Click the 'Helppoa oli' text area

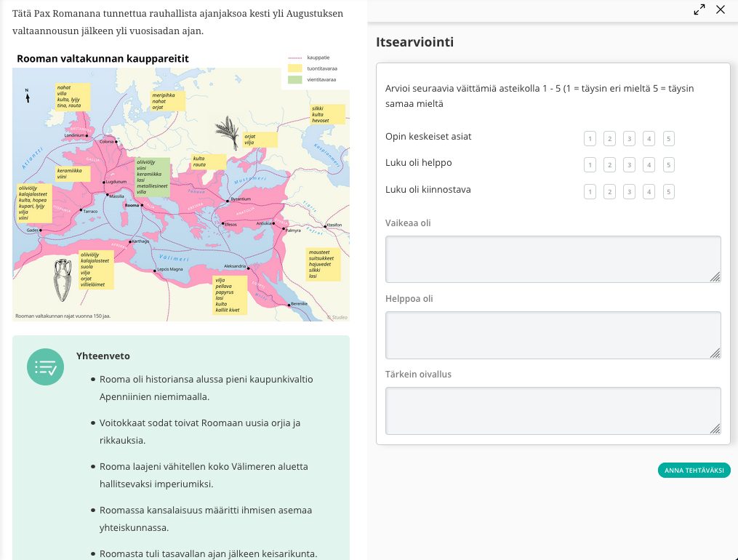(553, 335)
